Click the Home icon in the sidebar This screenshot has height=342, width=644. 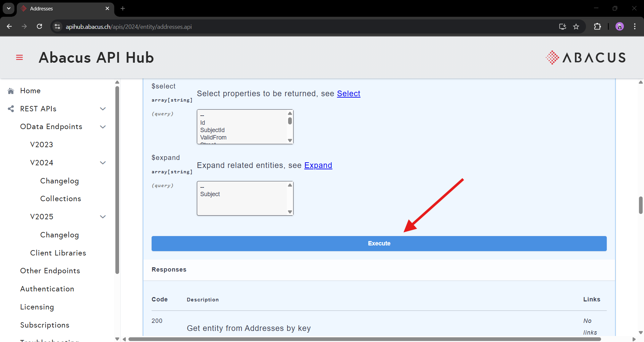click(x=11, y=91)
